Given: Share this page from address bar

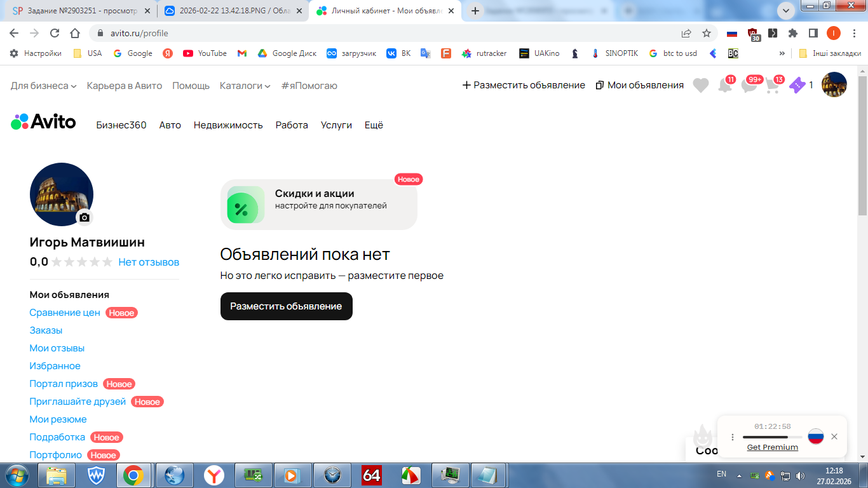Looking at the screenshot, I should coord(686,33).
